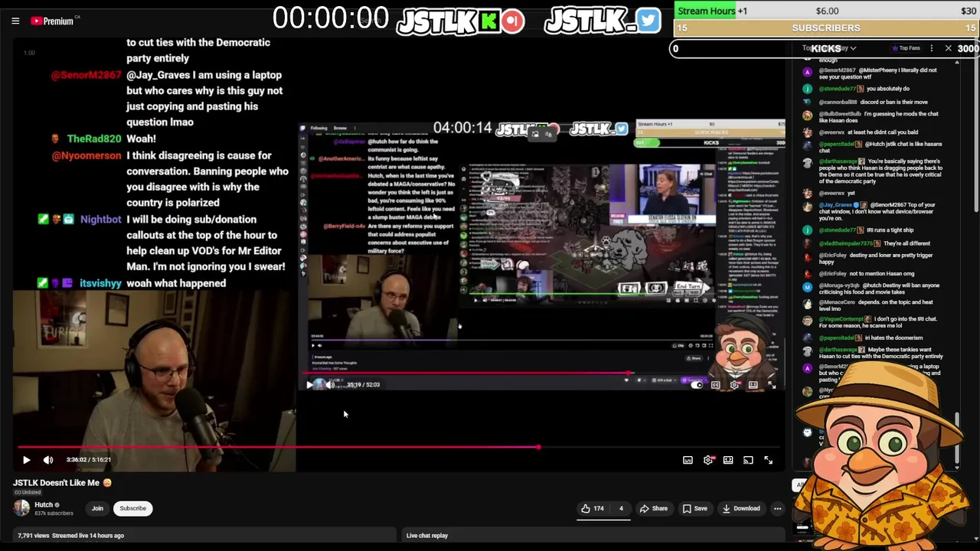Open the Top Fans crown button

pos(906,48)
